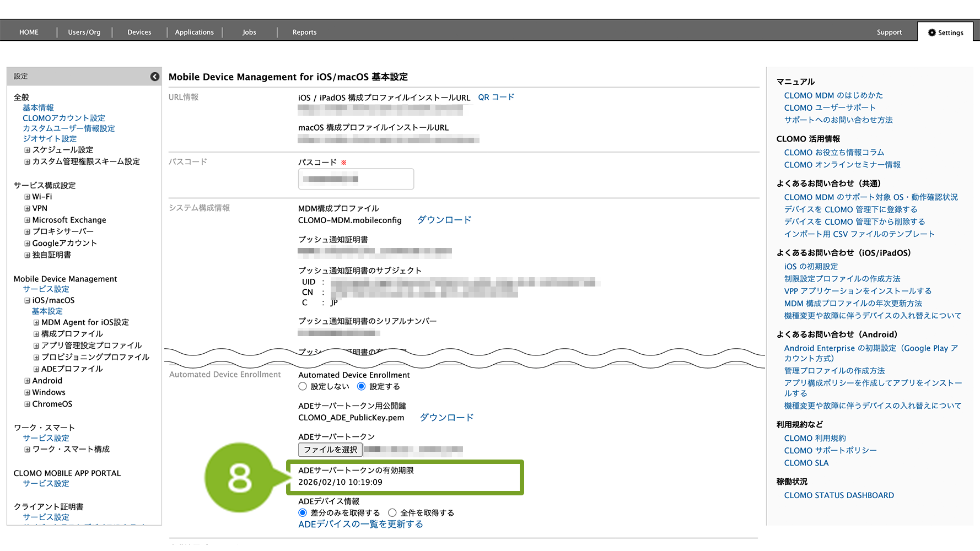Expand スケジュール設定 tree node

(27, 150)
